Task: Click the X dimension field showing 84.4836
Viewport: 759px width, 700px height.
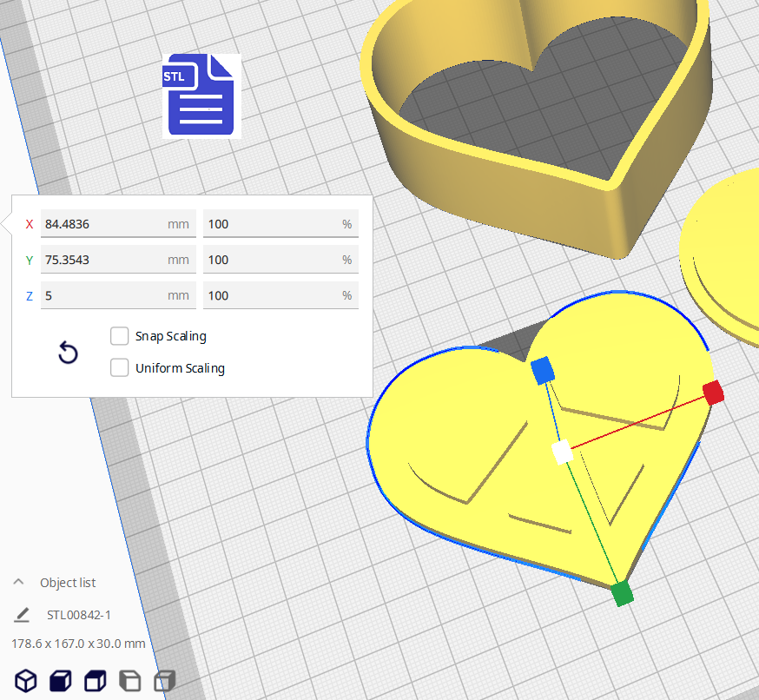Action: (118, 223)
